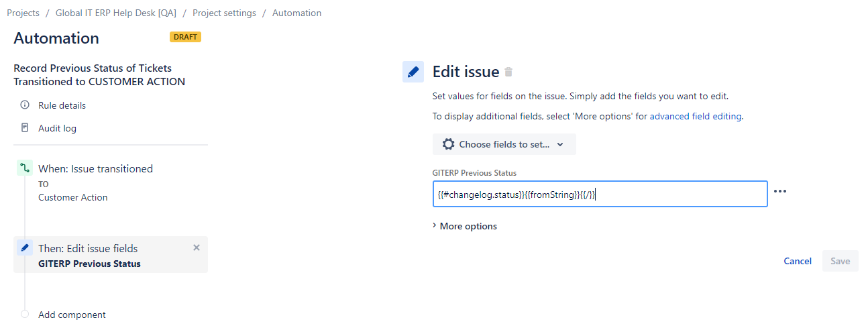Viewport: 868px width, 330px height.
Task: Click the gear icon in Choose fields button
Action: (449, 144)
